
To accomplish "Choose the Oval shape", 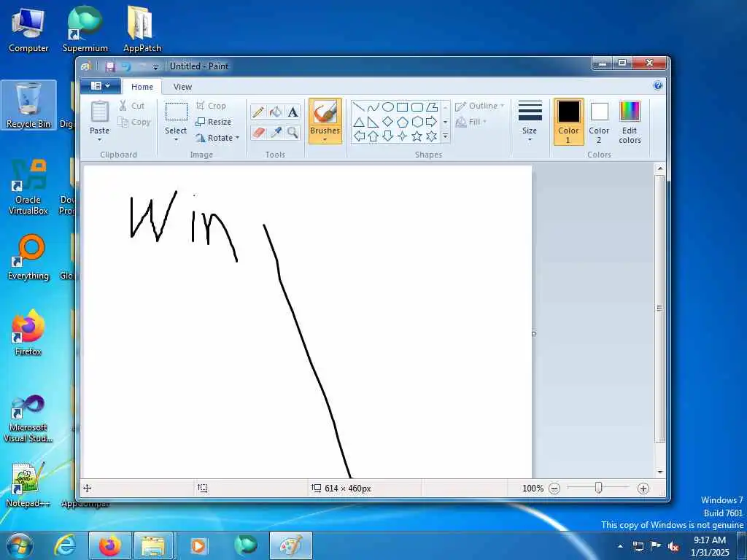I will 388,107.
